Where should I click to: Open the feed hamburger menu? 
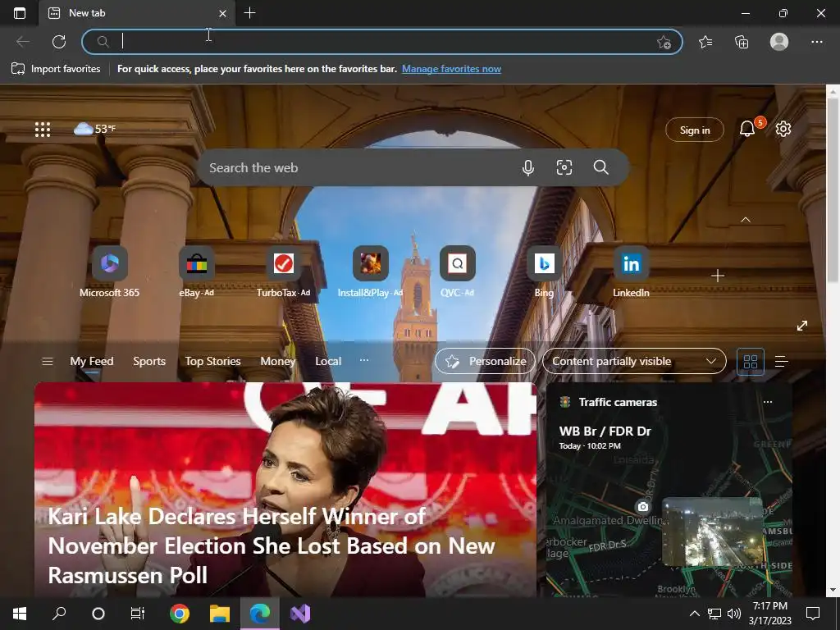pyautogui.click(x=47, y=361)
